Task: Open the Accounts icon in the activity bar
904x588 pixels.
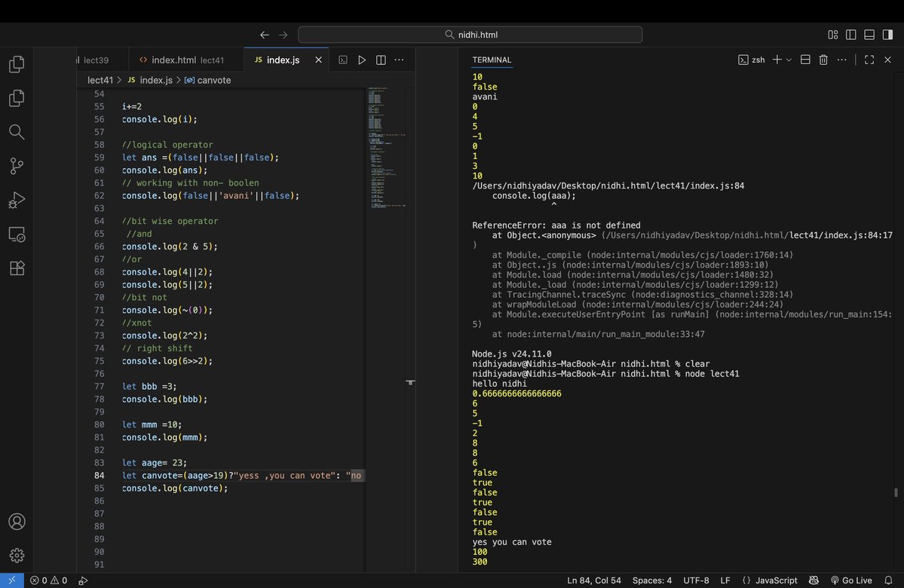Action: [17, 521]
